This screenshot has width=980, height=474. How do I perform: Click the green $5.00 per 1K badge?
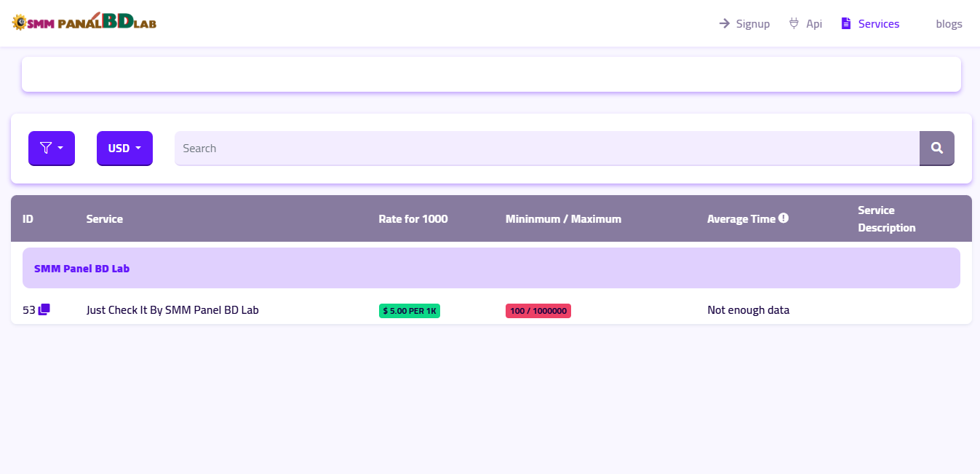[x=410, y=311]
